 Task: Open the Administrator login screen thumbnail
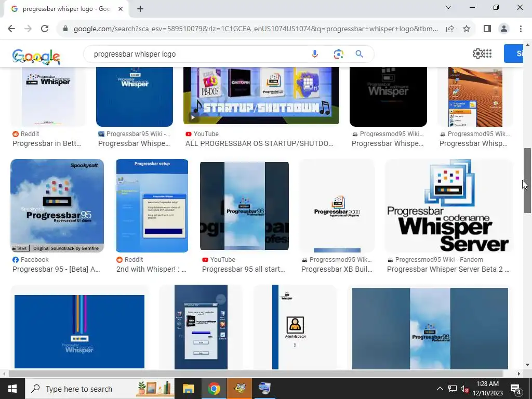pyautogui.click(x=295, y=327)
